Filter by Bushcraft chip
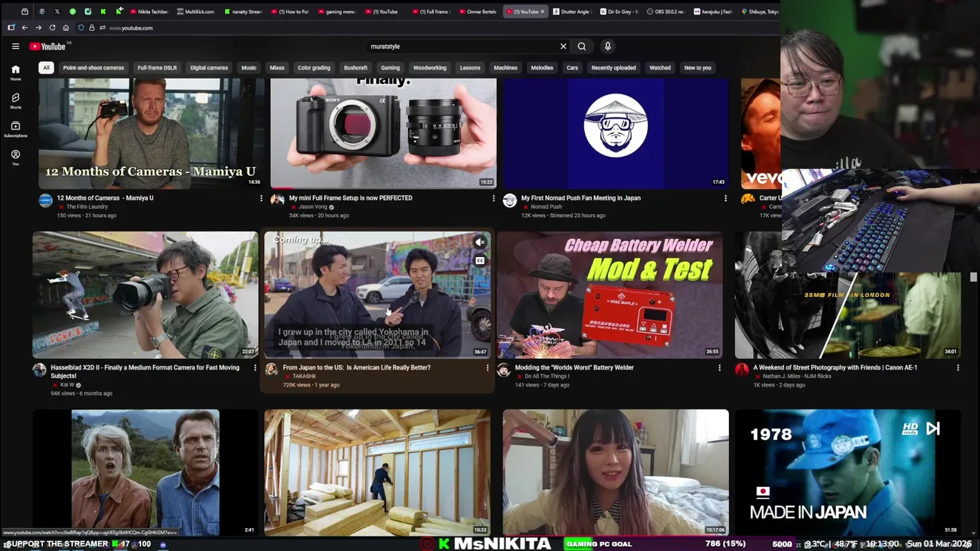 (355, 68)
